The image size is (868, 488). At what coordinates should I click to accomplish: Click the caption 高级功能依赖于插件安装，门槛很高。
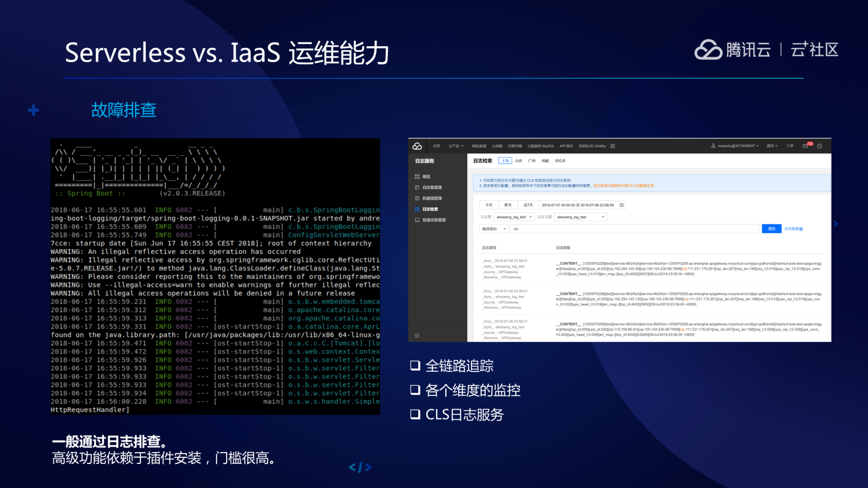[166, 459]
